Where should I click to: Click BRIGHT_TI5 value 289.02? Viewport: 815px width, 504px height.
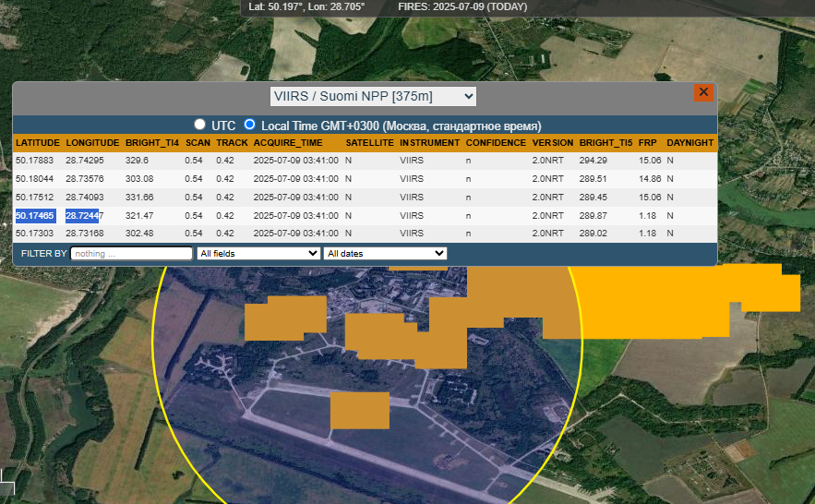point(593,234)
